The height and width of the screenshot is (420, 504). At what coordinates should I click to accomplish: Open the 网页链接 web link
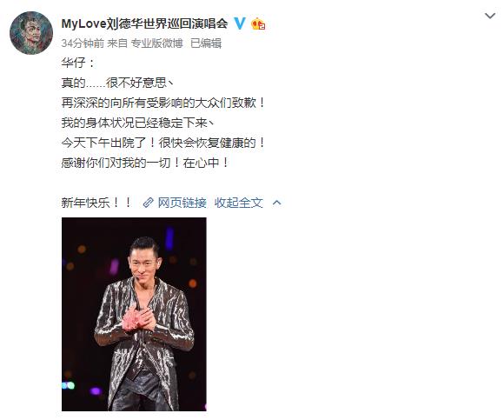coord(182,203)
